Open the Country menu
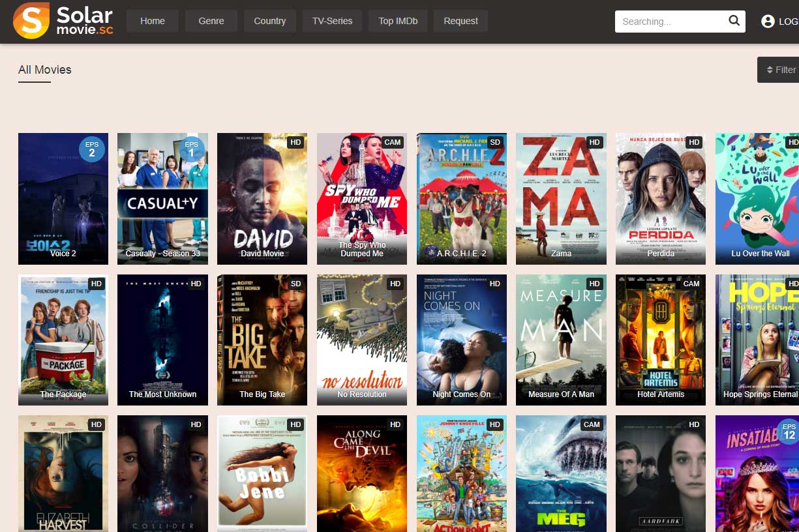Image resolution: width=799 pixels, height=532 pixels. [x=270, y=21]
